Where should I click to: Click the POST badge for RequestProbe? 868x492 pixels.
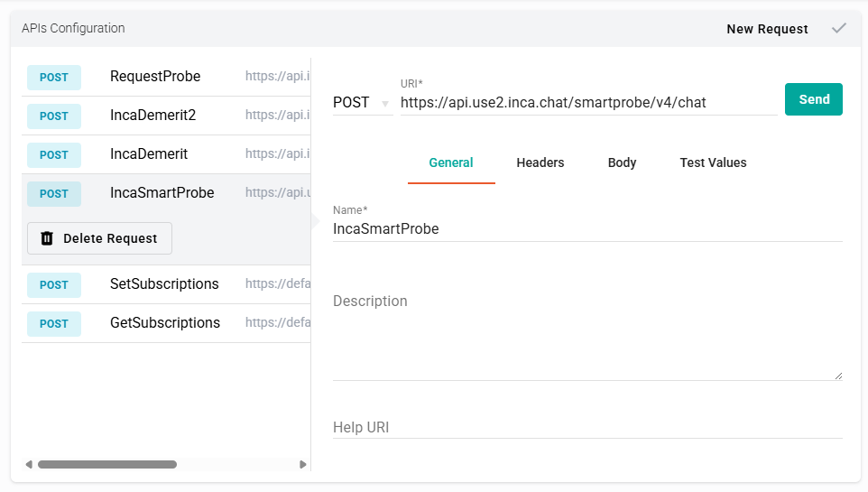[54, 77]
